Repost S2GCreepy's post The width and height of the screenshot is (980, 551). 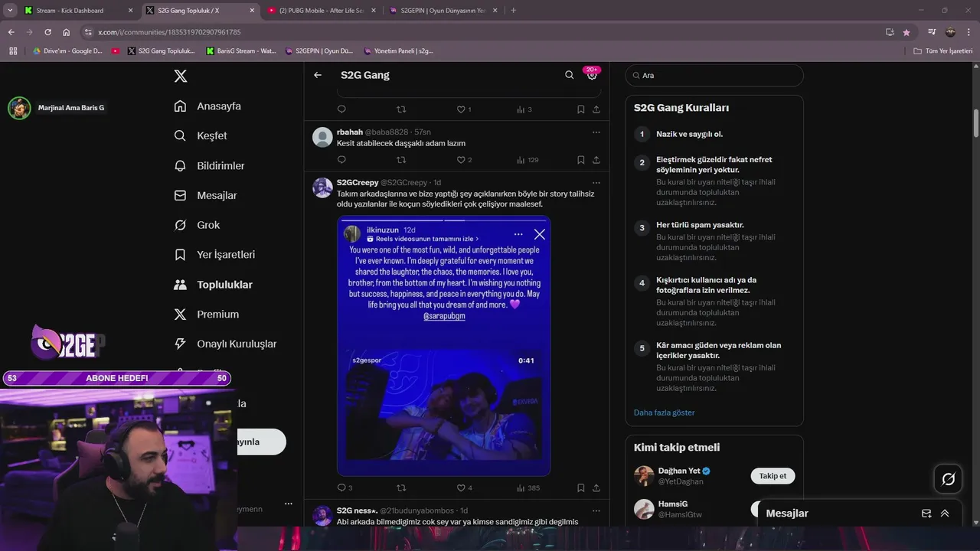coord(401,487)
